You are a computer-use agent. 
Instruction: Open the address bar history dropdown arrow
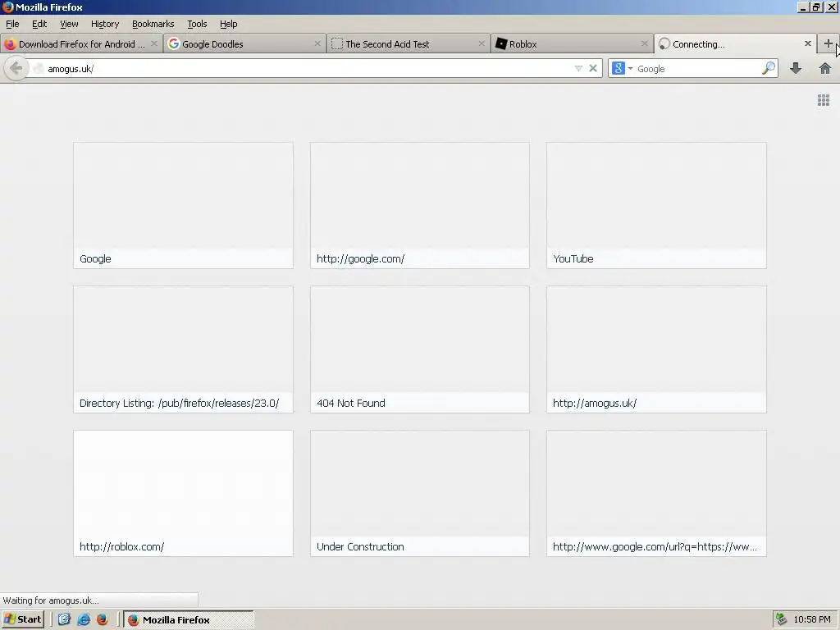578,68
